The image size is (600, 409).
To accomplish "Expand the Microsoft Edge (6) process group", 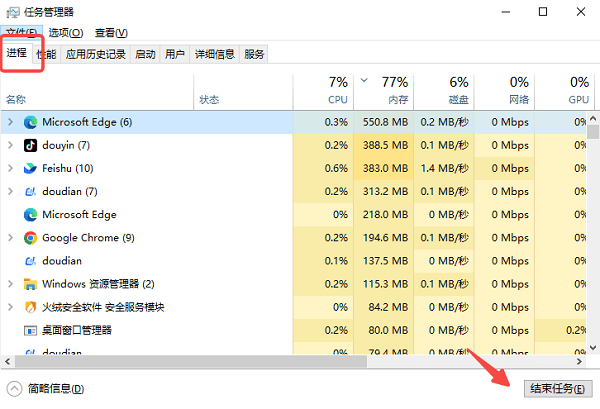I will click(11, 122).
